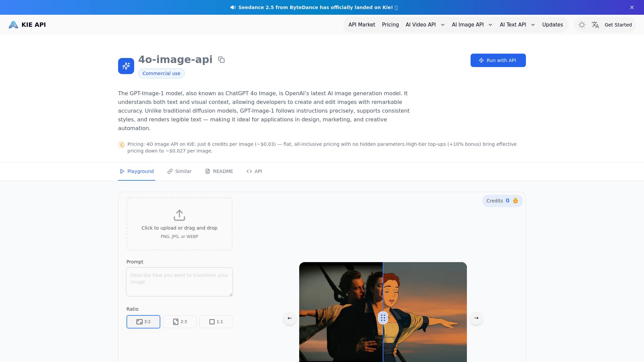The image size is (644, 362).
Task: Click the Run with API button
Action: tap(498, 60)
